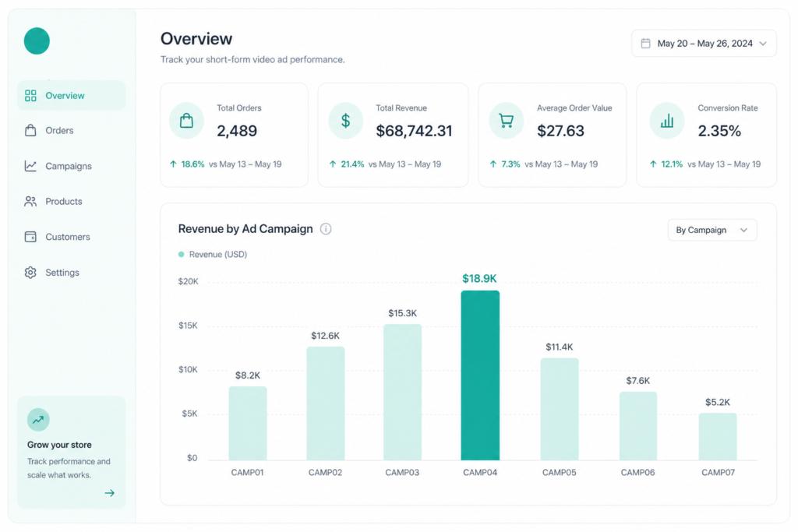
Task: Click the info icon beside Revenue by Ad Campaign
Action: coord(326,229)
